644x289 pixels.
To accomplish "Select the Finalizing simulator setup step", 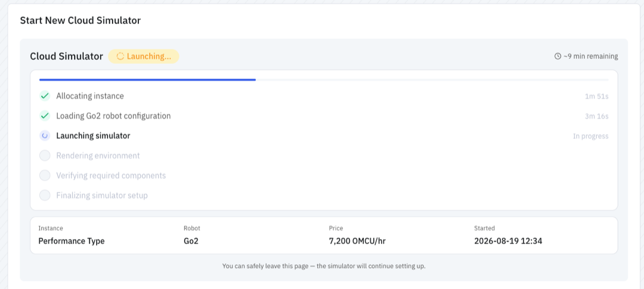I will (102, 195).
